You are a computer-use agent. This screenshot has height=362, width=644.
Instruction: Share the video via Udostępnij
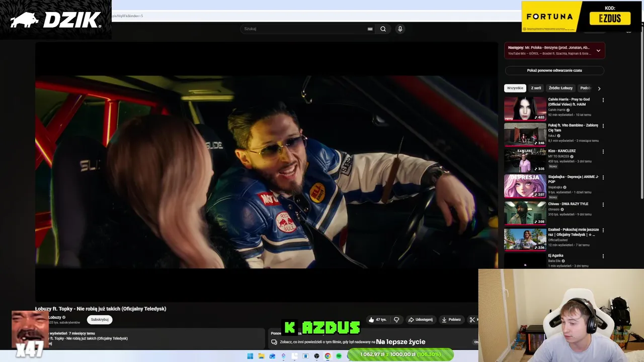click(x=420, y=320)
